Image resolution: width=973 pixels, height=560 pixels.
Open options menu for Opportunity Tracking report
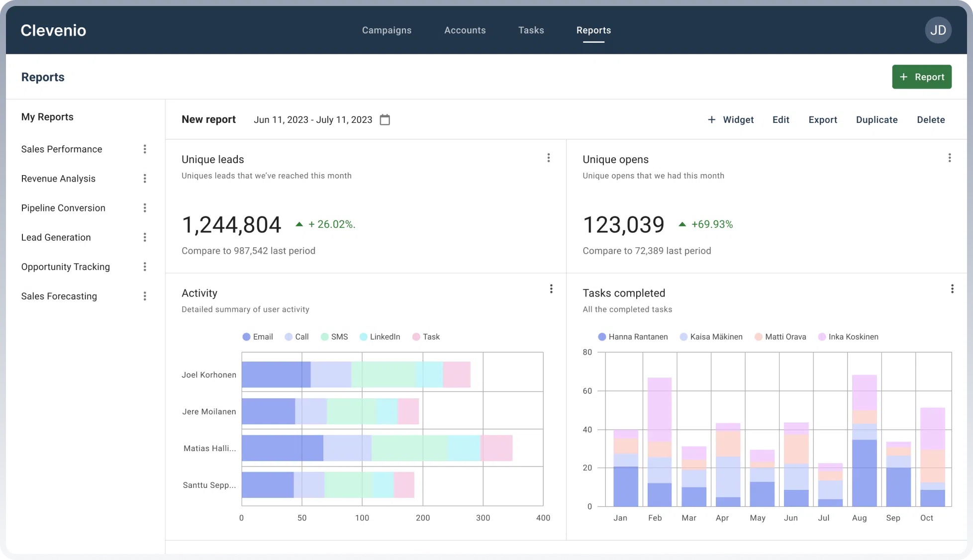click(145, 267)
